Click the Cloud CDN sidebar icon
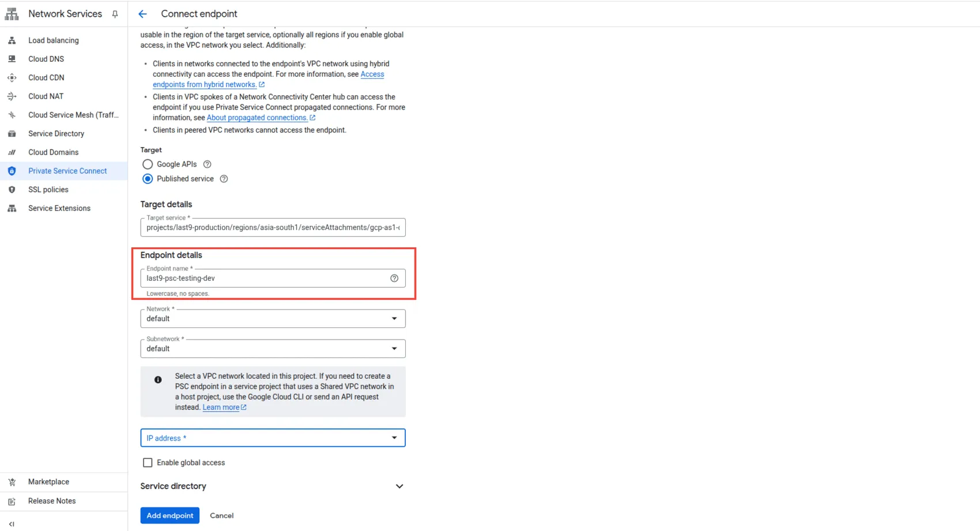The height and width of the screenshot is (531, 980). point(12,78)
